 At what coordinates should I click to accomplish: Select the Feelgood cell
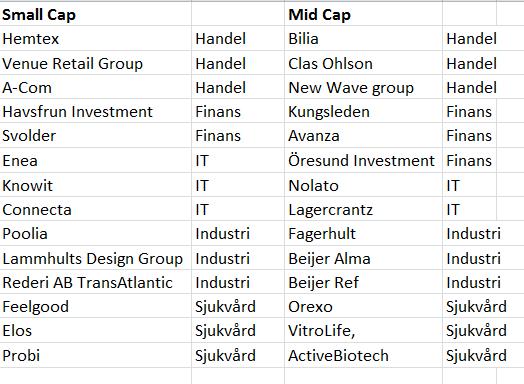(x=96, y=306)
